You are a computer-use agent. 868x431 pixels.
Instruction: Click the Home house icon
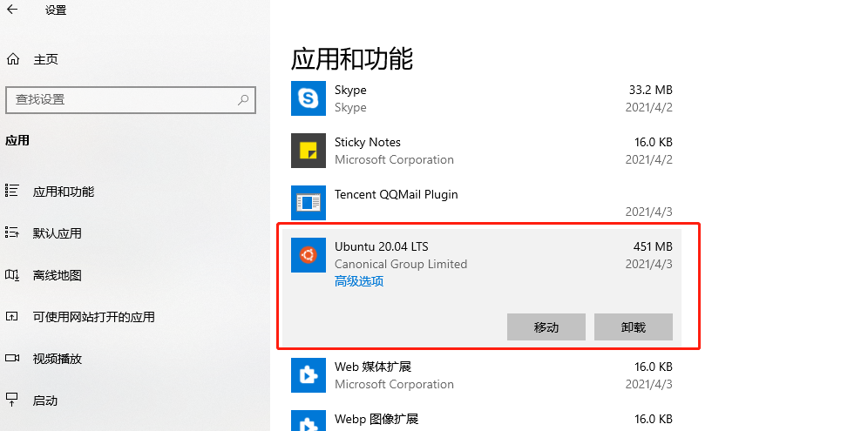[13, 59]
